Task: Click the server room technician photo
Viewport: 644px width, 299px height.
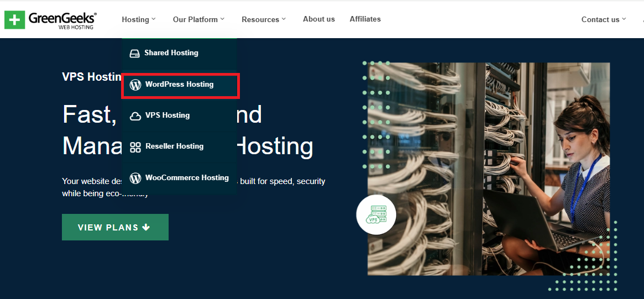Action: (x=488, y=169)
